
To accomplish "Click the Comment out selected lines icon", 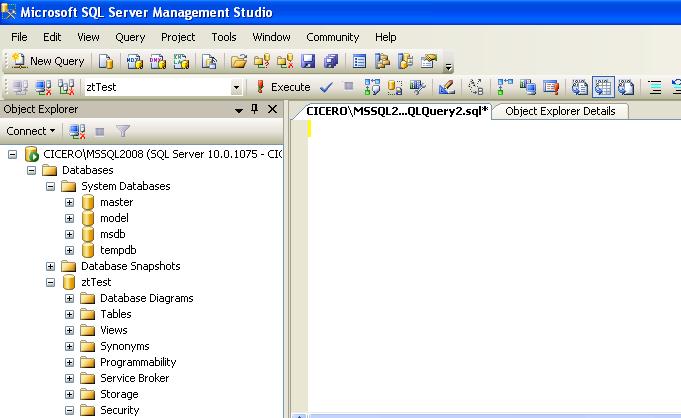I will (655, 87).
